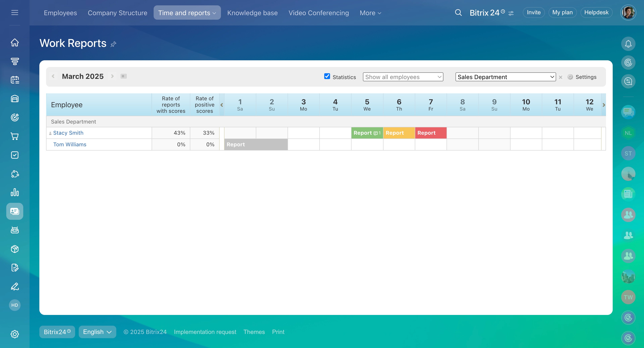The height and width of the screenshot is (348, 644).
Task: Click the My plan button
Action: pos(562,13)
